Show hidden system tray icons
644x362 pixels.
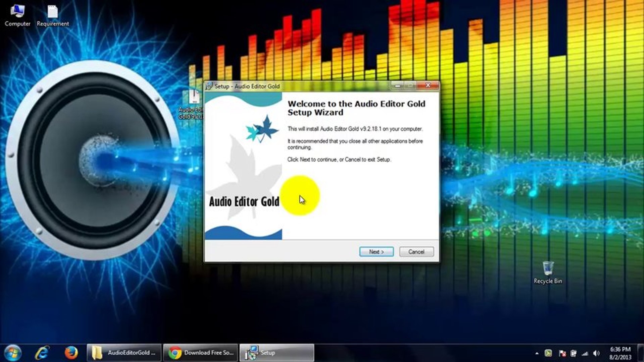pos(537,353)
